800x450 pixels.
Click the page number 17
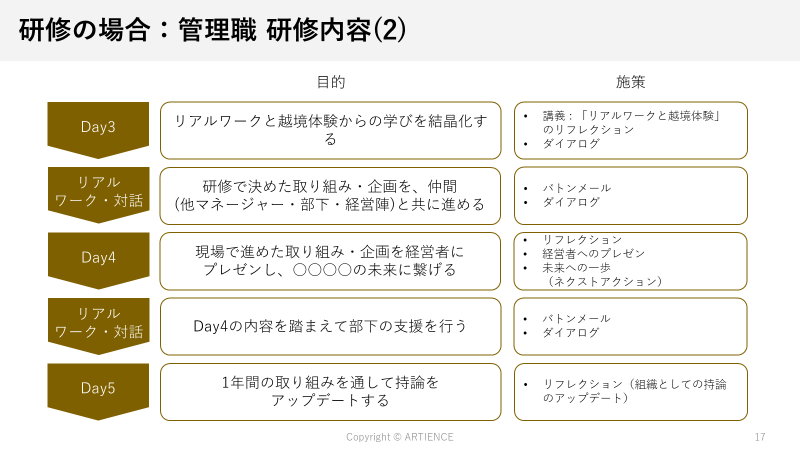[761, 437]
